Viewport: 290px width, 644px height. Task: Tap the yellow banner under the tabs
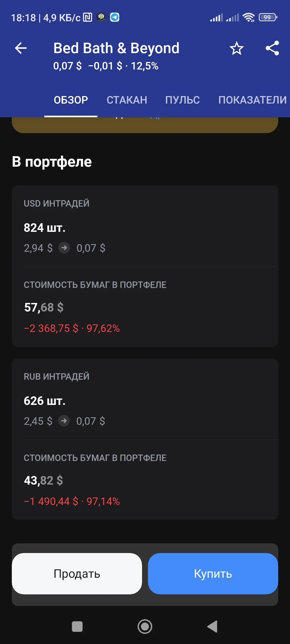click(145, 125)
